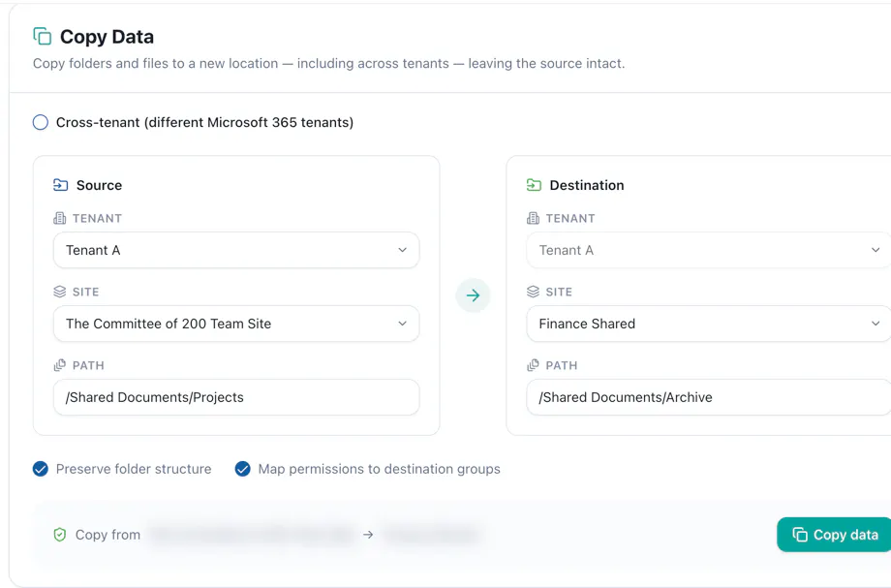This screenshot has width=891, height=588.
Task: Click the Copy from label text
Action: pyautogui.click(x=108, y=535)
